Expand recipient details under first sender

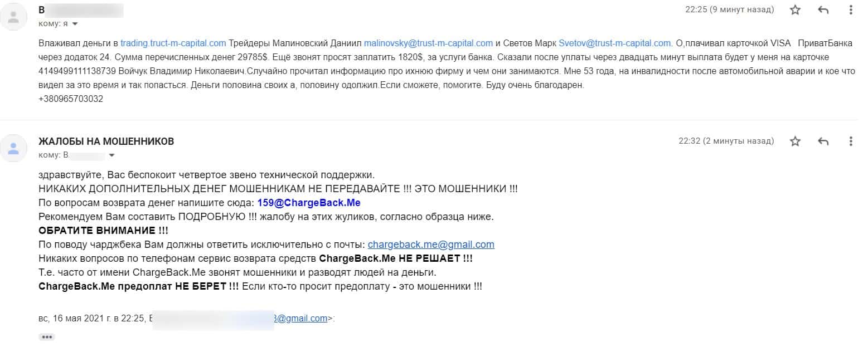[75, 24]
